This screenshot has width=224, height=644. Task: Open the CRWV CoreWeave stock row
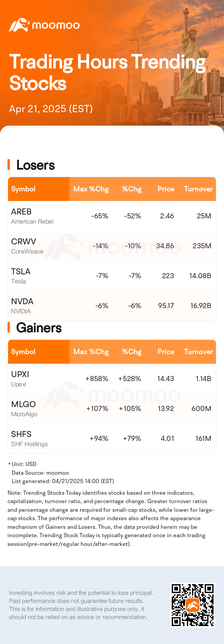coord(112,246)
